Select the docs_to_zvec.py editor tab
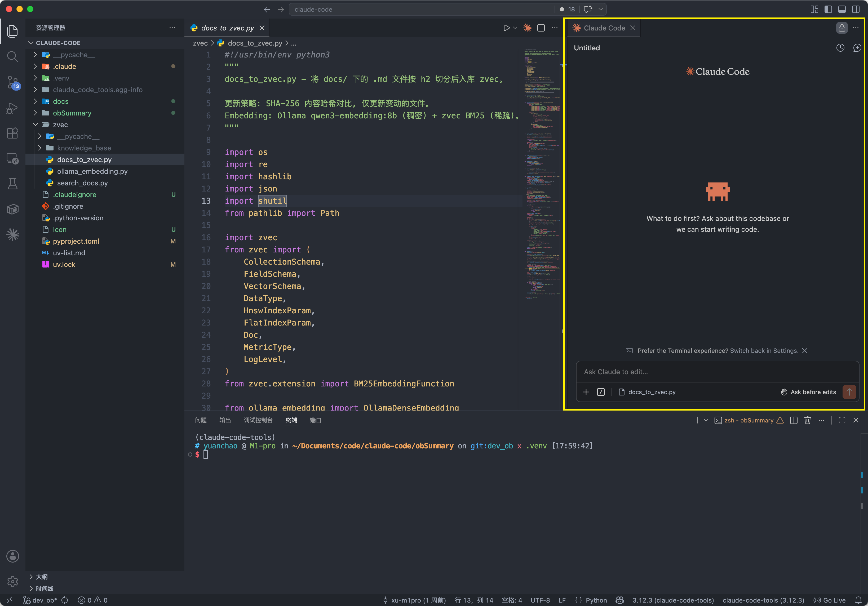This screenshot has height=606, width=868. point(228,28)
